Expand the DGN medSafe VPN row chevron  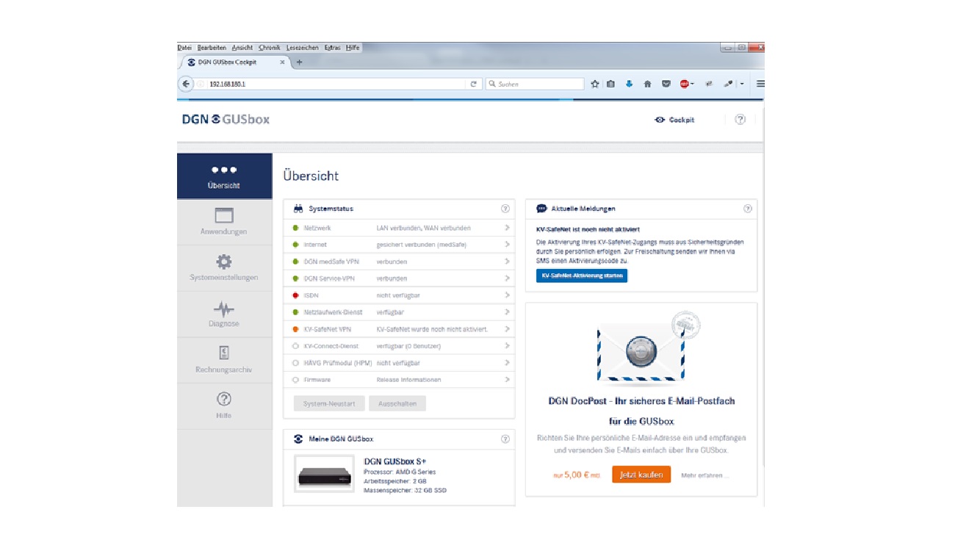pos(507,262)
